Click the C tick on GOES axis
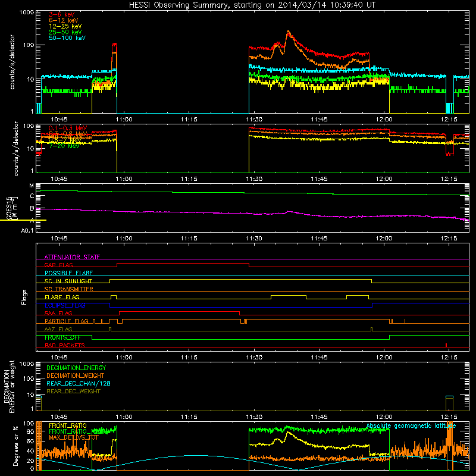Viewport: 476px width, 476px height. tap(32, 196)
